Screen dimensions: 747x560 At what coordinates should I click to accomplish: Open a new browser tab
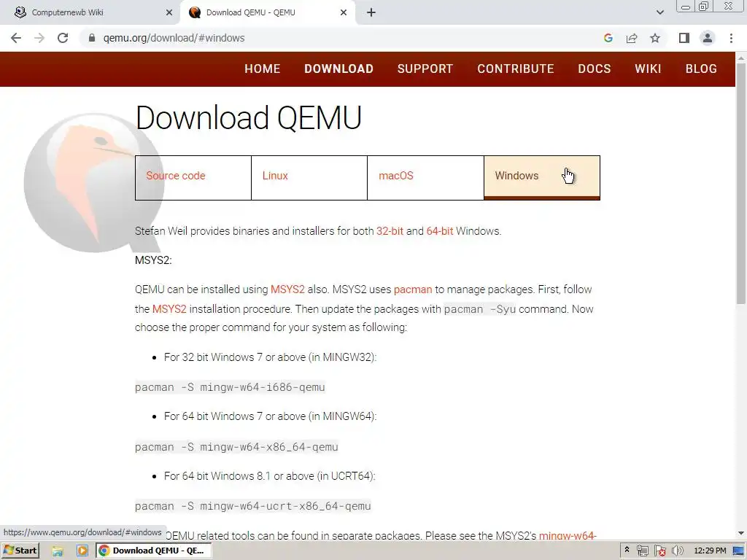tap(371, 12)
